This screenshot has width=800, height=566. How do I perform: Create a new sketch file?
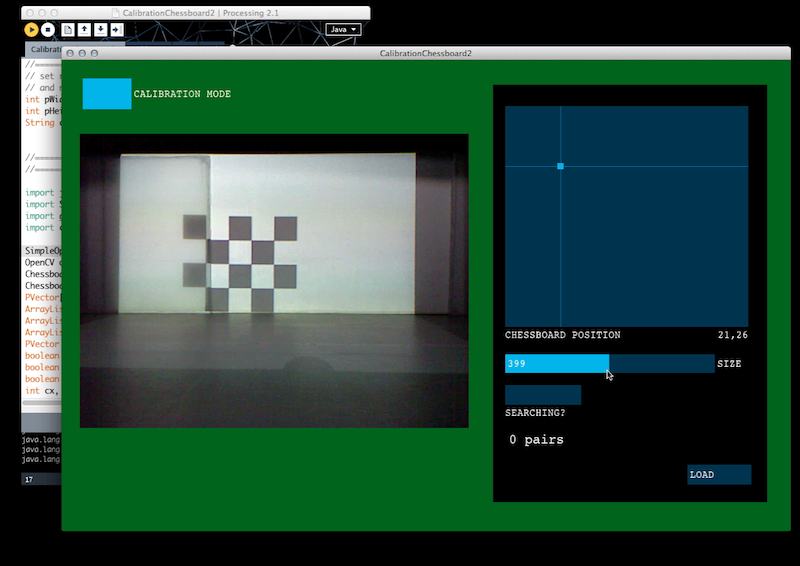[68, 30]
